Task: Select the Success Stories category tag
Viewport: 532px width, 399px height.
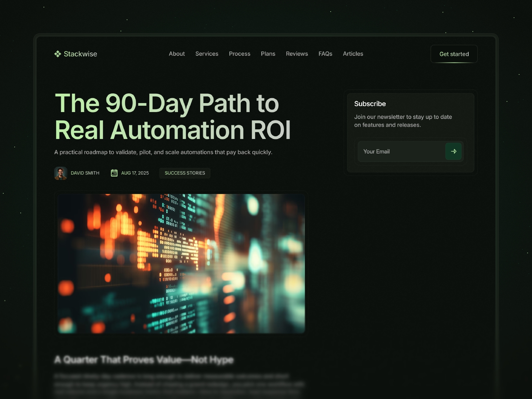Action: [185, 173]
